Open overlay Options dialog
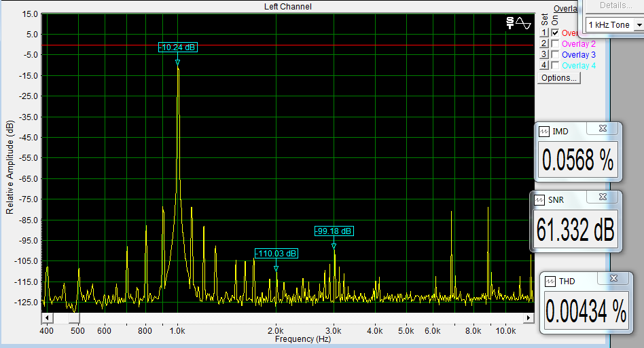644x348 pixels. (x=559, y=78)
